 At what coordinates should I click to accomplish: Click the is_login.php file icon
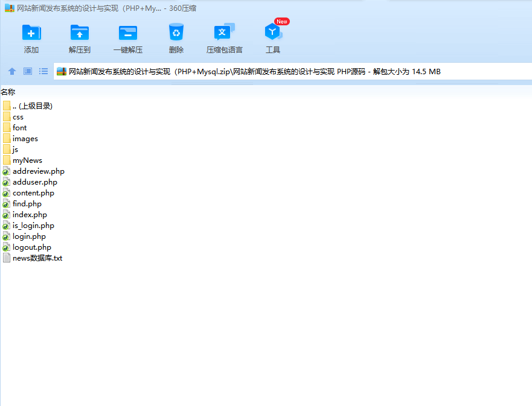tap(7, 225)
